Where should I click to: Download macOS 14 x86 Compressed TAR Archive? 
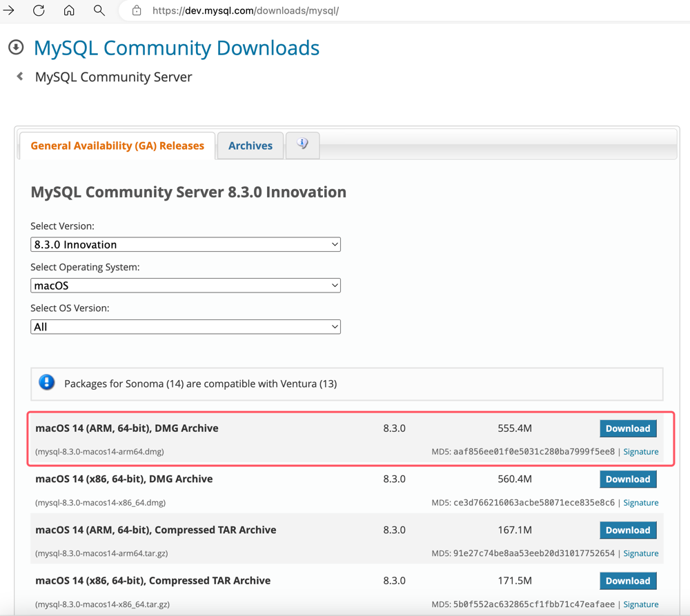[628, 581]
